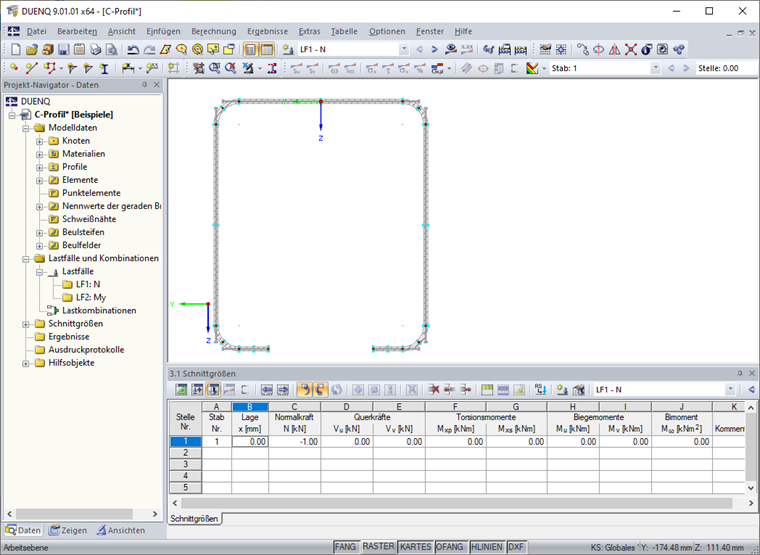The height and width of the screenshot is (555, 760).
Task: Click the next load case arrow in top toolbar
Action: coord(435,49)
